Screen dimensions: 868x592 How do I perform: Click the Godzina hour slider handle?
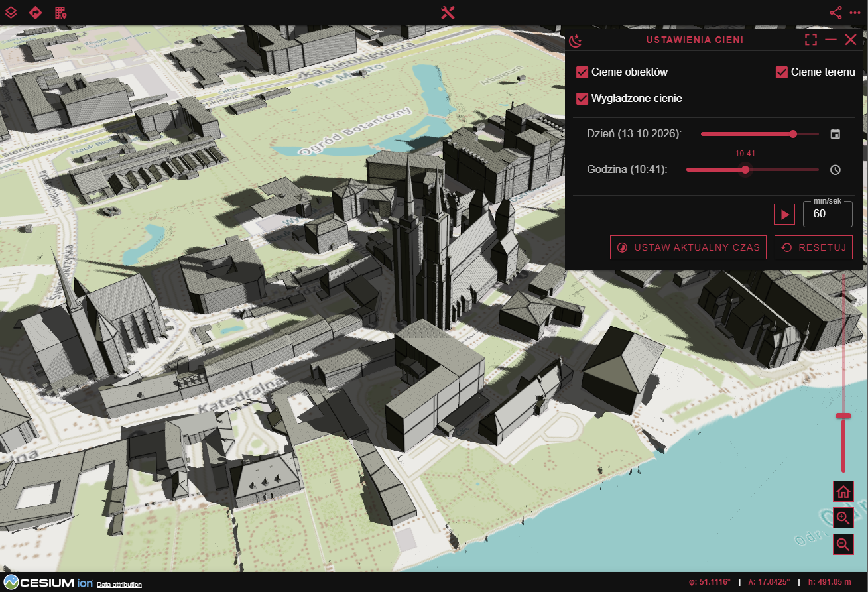point(745,170)
